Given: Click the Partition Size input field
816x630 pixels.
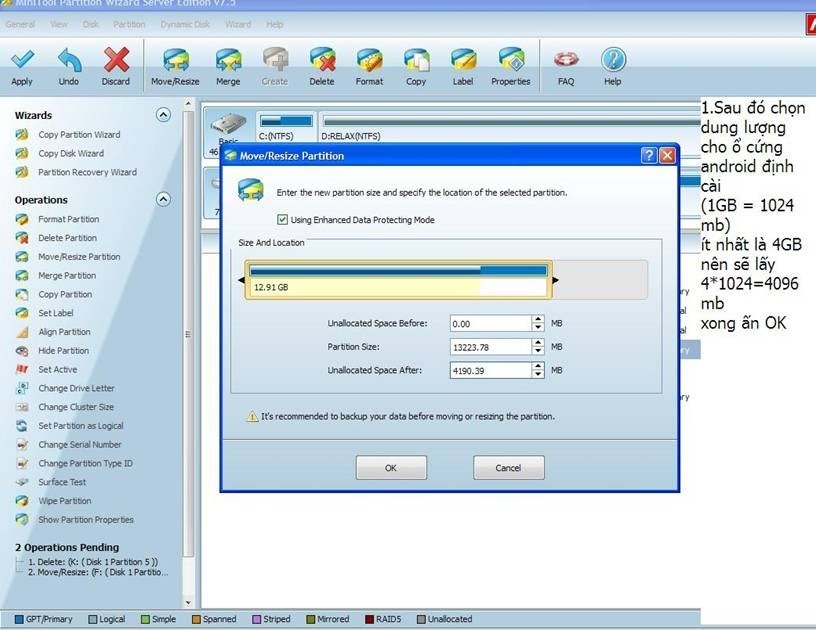Looking at the screenshot, I should point(491,347).
